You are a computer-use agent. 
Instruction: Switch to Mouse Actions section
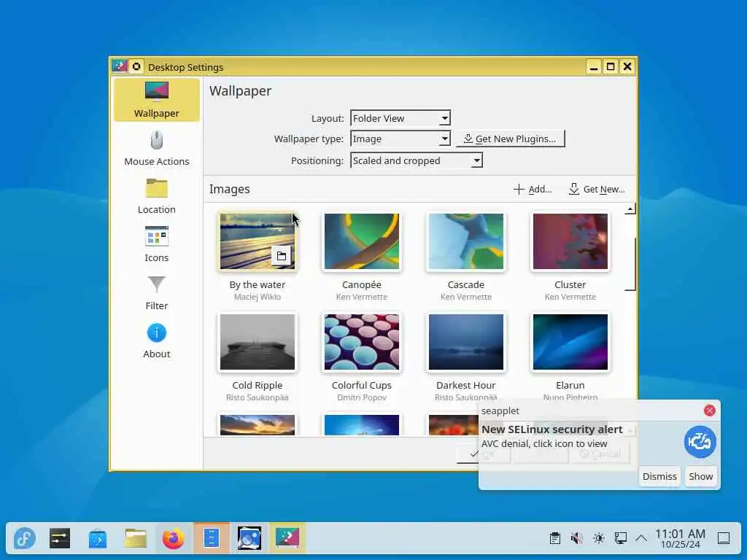point(157,149)
